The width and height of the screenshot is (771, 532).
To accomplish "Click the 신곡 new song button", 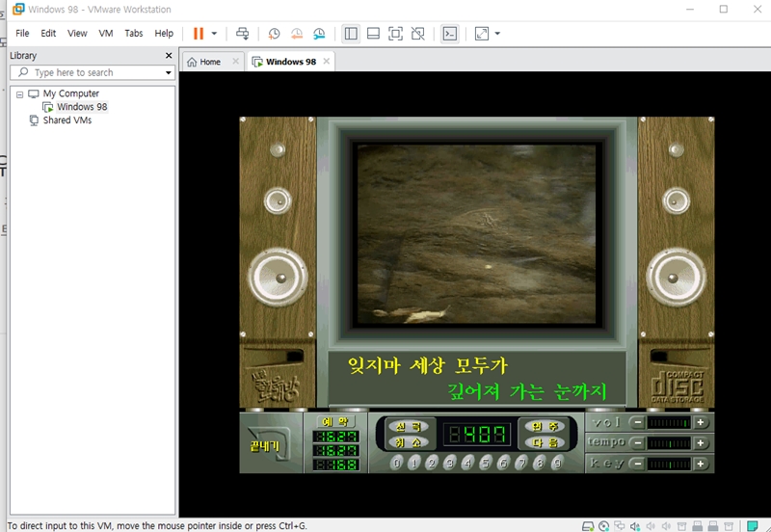I will (x=410, y=426).
